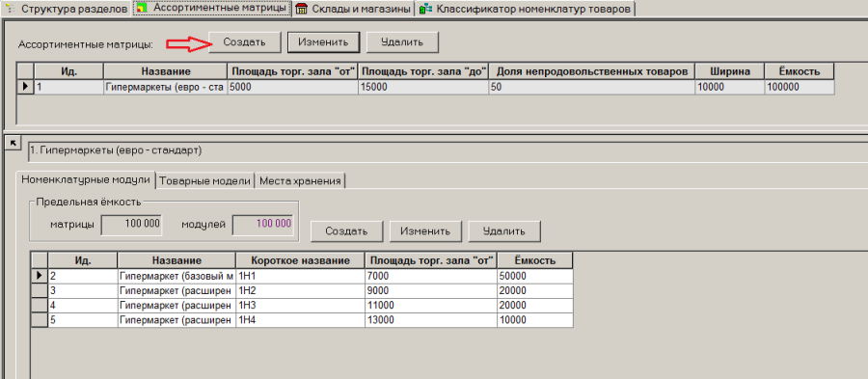Click row selector of module row 1Н3

pos(40,305)
